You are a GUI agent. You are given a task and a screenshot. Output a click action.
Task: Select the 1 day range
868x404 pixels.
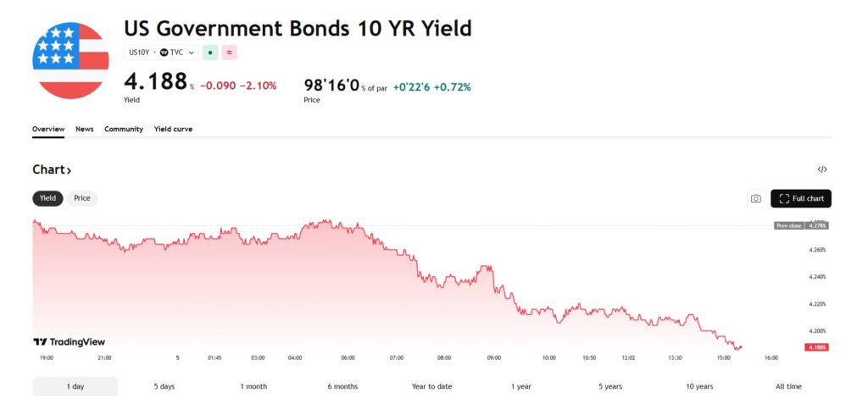coord(75,386)
